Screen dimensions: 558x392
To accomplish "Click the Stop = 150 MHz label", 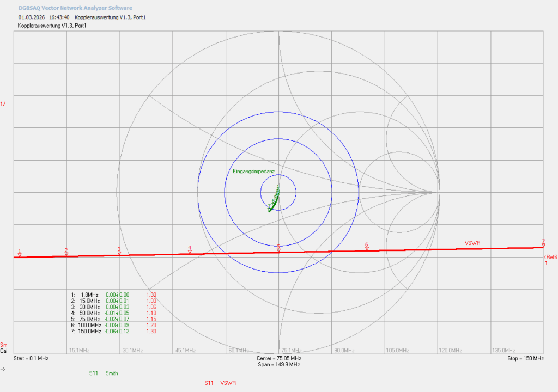I will click(526, 358).
